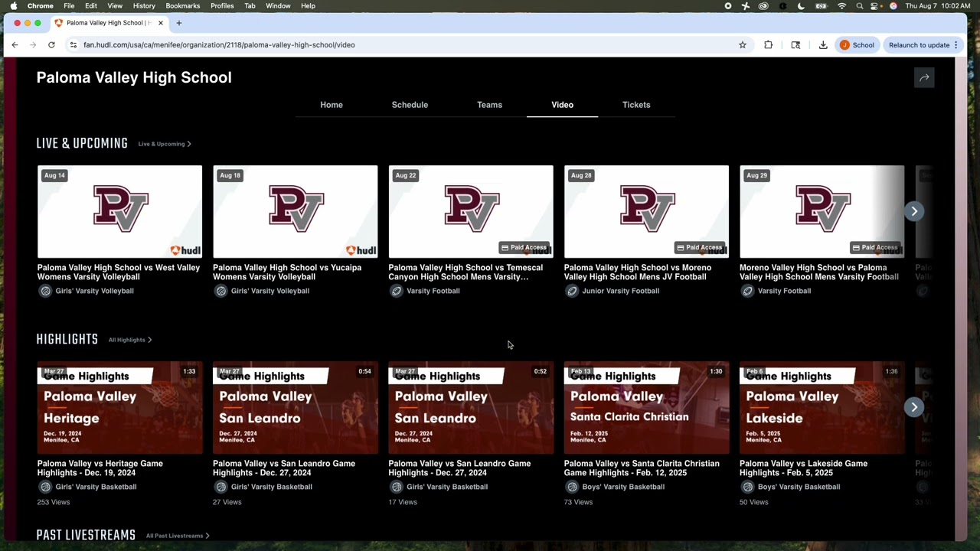Image resolution: width=980 pixels, height=551 pixels.
Task: Click Paid Access badge on Aug 28 video
Action: click(700, 247)
